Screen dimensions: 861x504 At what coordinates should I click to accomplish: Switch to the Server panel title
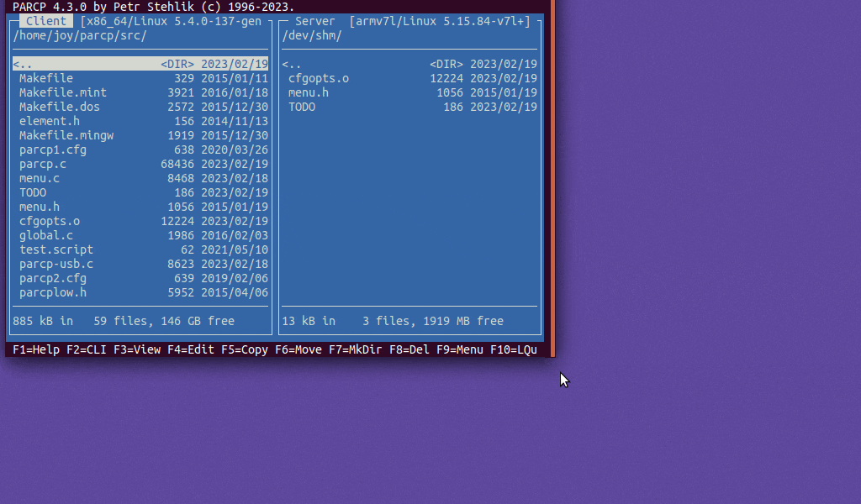pyautogui.click(x=315, y=21)
